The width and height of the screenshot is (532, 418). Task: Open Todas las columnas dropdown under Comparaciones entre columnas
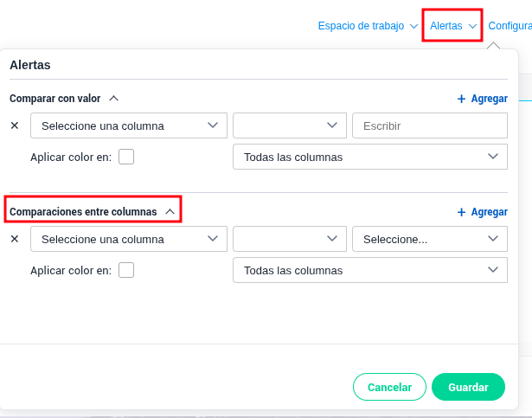(x=370, y=270)
